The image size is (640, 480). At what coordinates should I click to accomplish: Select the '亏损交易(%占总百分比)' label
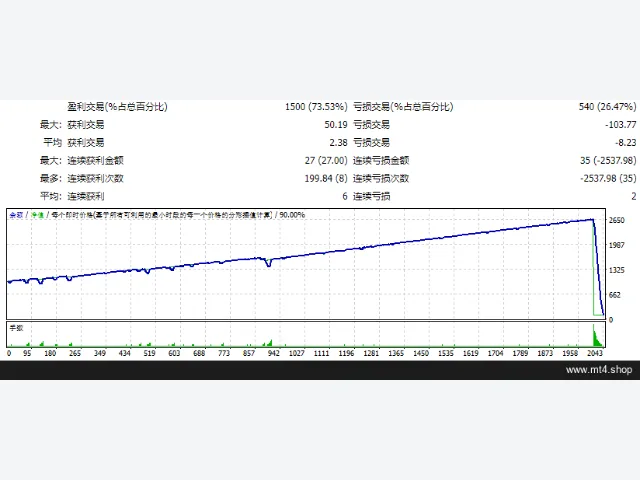point(403,107)
